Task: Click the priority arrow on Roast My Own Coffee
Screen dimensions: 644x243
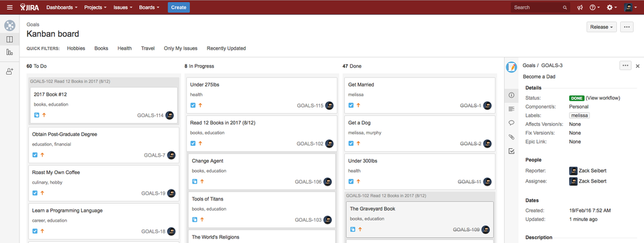Action: coord(42,193)
